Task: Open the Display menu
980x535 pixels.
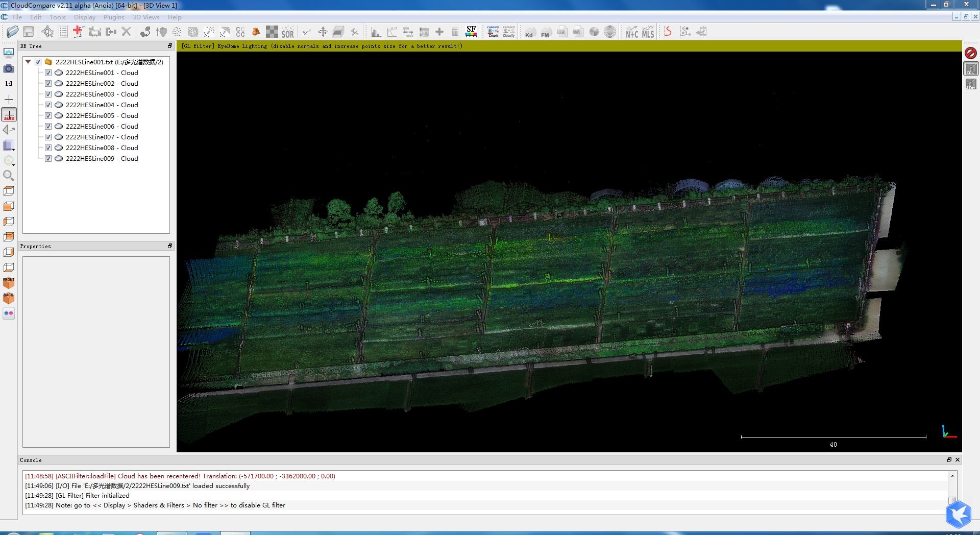Action: [84, 17]
